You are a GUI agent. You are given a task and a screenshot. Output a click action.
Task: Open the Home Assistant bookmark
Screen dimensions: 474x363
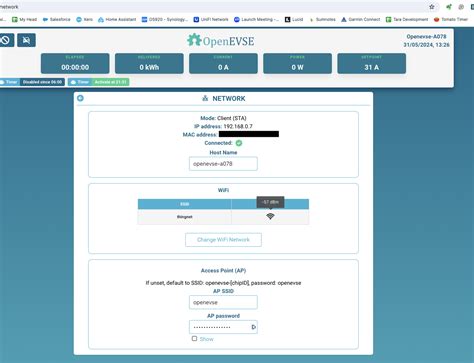[x=117, y=19]
